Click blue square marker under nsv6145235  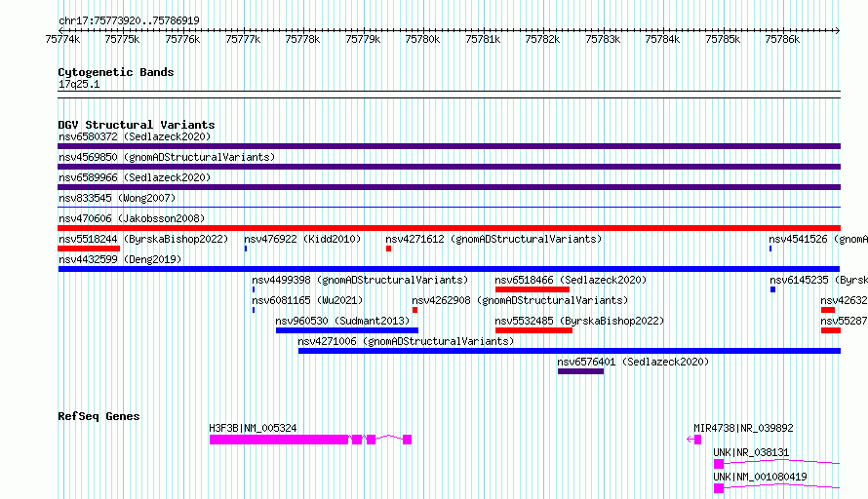tap(772, 289)
